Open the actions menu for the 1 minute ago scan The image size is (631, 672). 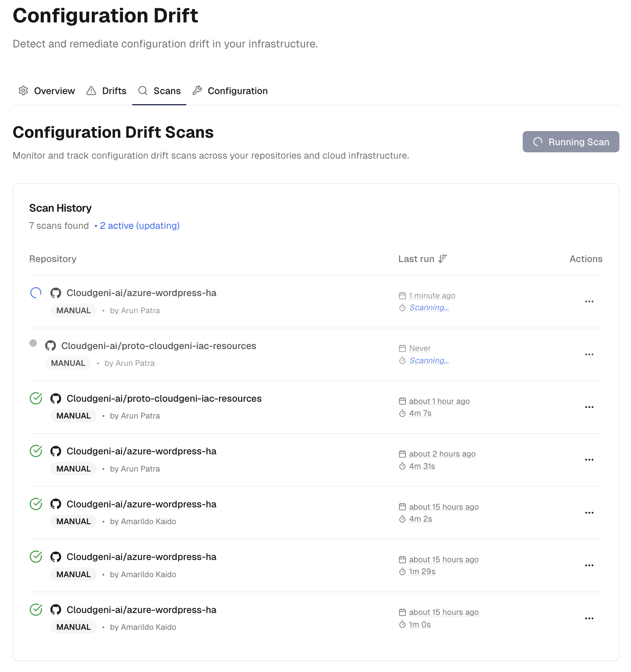pos(589,302)
